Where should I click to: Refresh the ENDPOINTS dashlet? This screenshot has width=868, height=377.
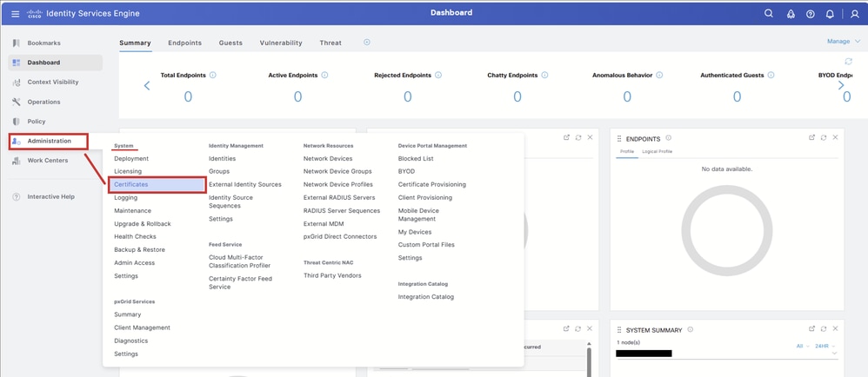click(x=823, y=137)
